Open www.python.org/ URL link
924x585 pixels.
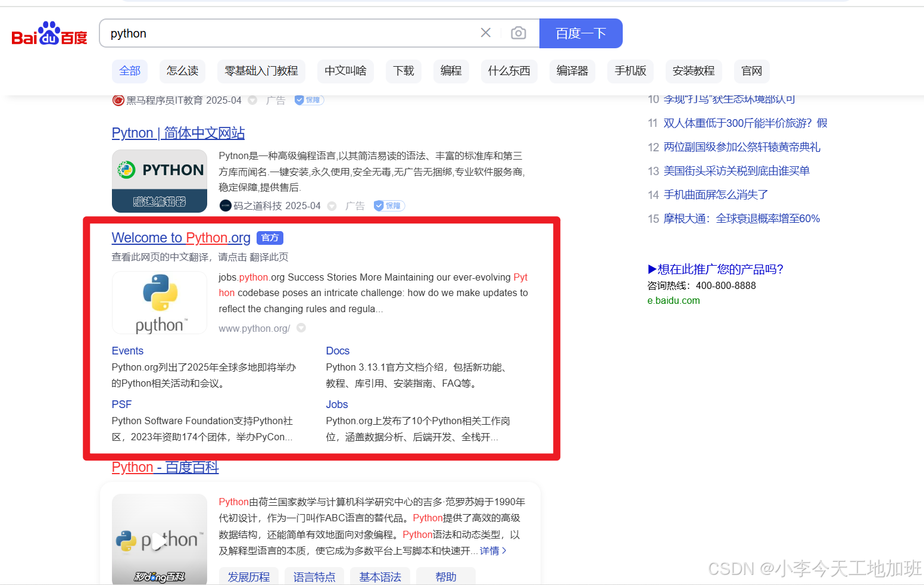click(254, 328)
